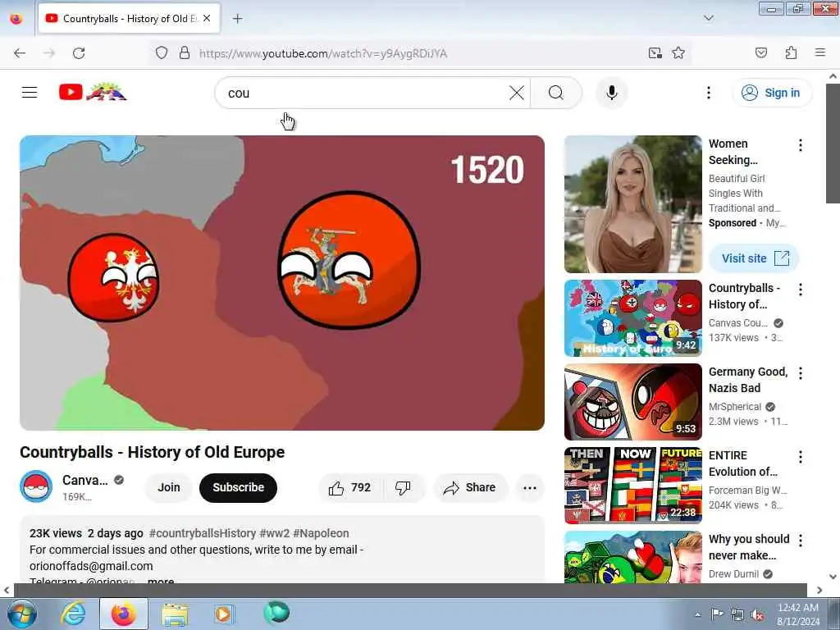Visit site for the sponsored ad
The height and width of the screenshot is (630, 840).
click(754, 258)
